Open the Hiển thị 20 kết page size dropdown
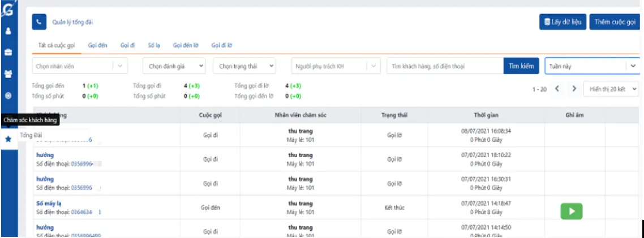This screenshot has height=238, width=644. [x=611, y=89]
